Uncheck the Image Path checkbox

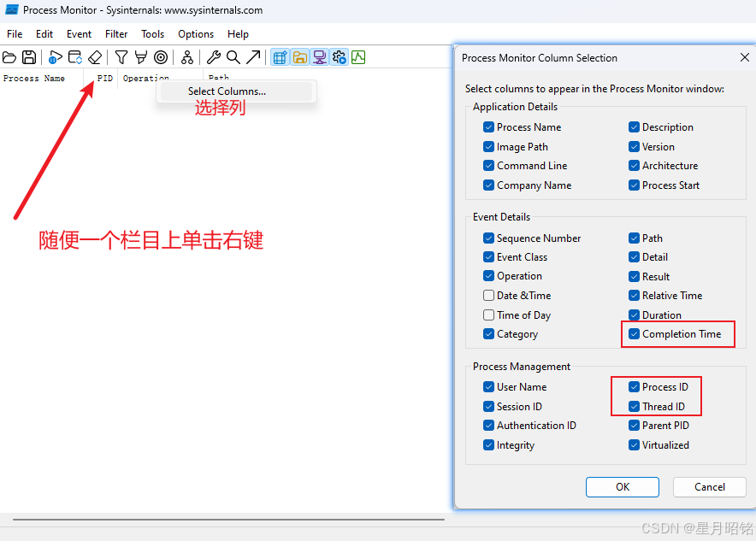(488, 146)
